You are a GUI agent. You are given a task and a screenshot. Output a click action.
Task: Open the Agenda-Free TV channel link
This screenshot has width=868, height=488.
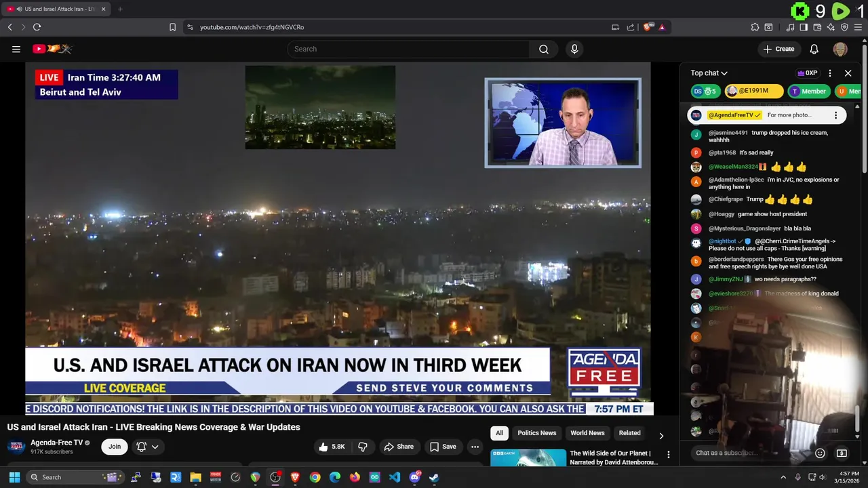coord(56,443)
